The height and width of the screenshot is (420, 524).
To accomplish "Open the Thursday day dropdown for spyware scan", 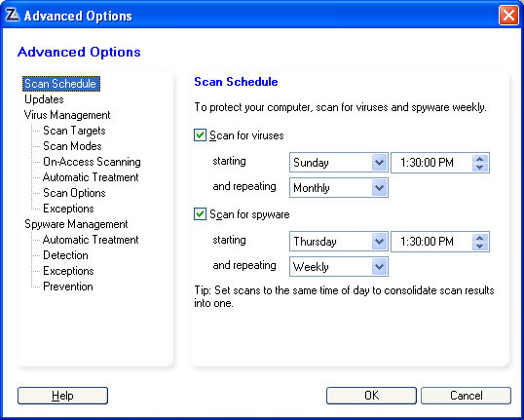I will [339, 241].
